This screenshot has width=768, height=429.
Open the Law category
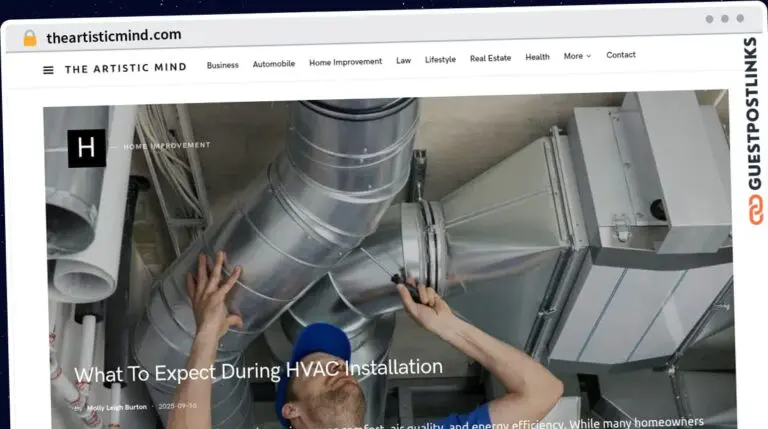pos(403,60)
